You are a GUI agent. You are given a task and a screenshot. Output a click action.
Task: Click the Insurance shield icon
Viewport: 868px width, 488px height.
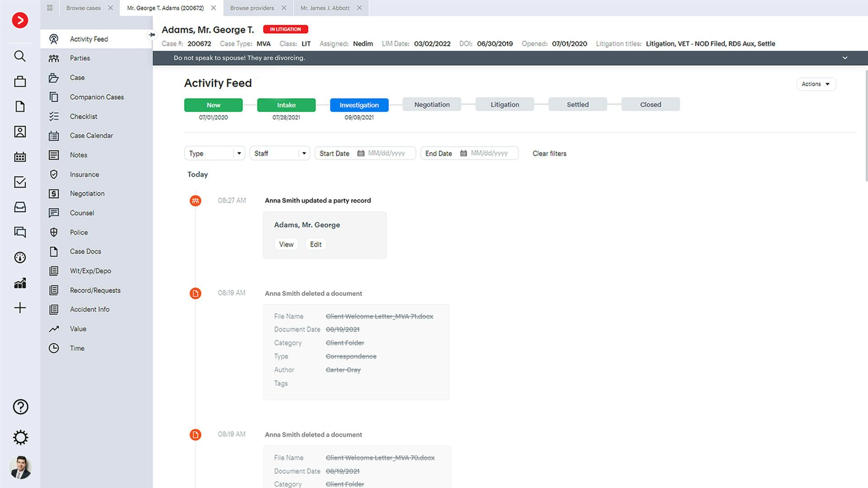click(54, 174)
